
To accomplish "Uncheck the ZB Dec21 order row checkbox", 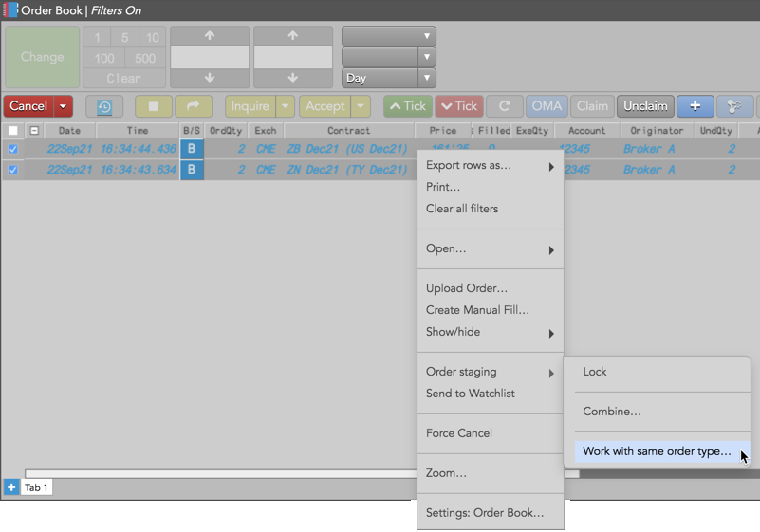I will click(12, 149).
